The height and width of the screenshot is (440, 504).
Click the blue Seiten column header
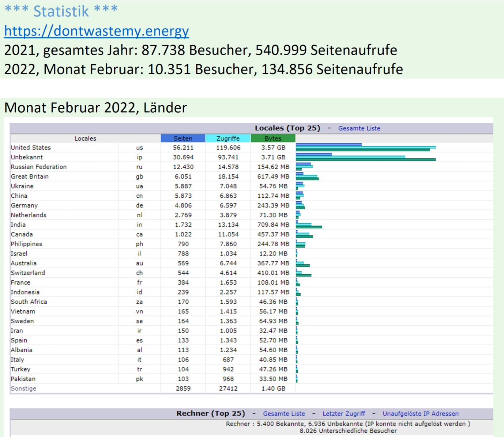click(183, 139)
